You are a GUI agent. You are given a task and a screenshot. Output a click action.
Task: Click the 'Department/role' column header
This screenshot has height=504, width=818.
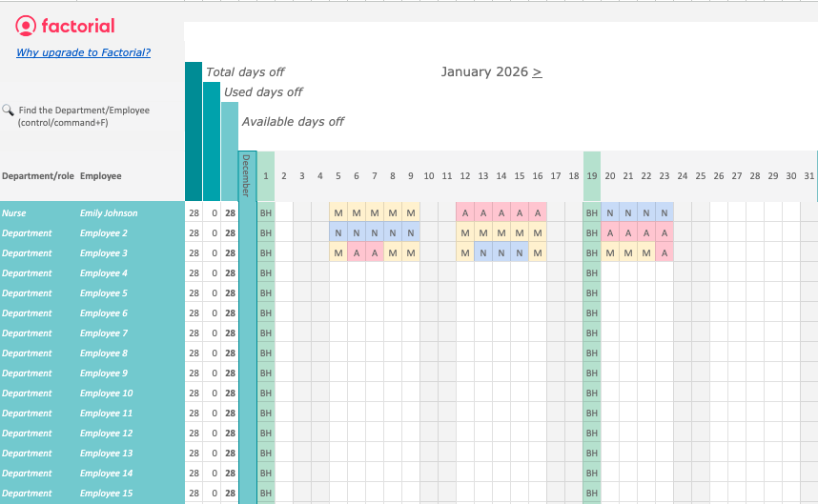coord(38,176)
